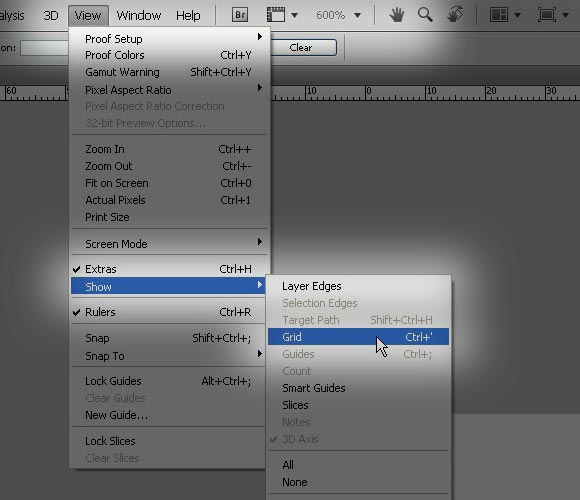This screenshot has width=580, height=500.
Task: Click the horizontal ruler at mark 20
Action: tap(491, 91)
